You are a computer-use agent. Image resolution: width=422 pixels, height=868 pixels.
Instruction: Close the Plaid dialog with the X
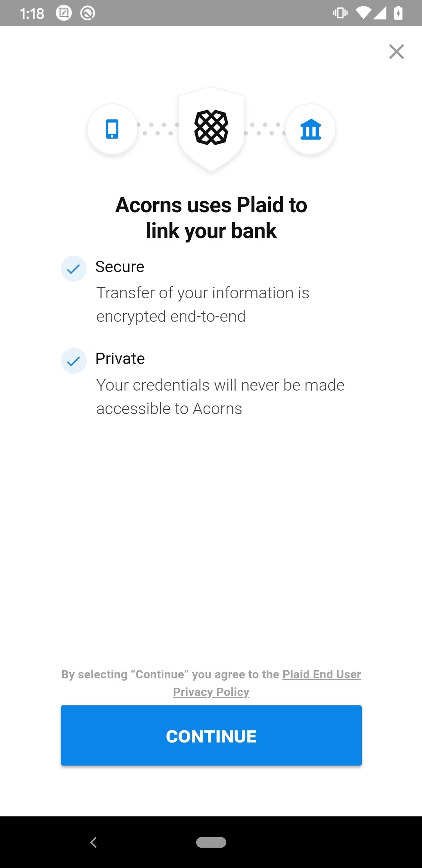point(396,52)
